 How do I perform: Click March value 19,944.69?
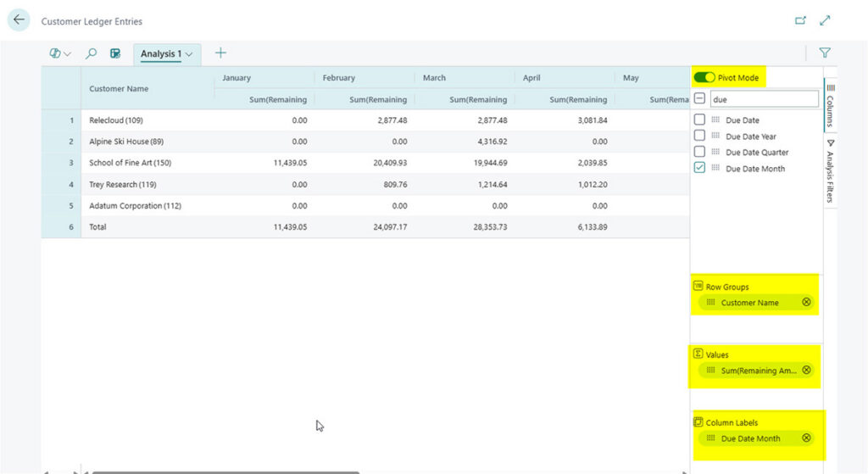click(490, 163)
